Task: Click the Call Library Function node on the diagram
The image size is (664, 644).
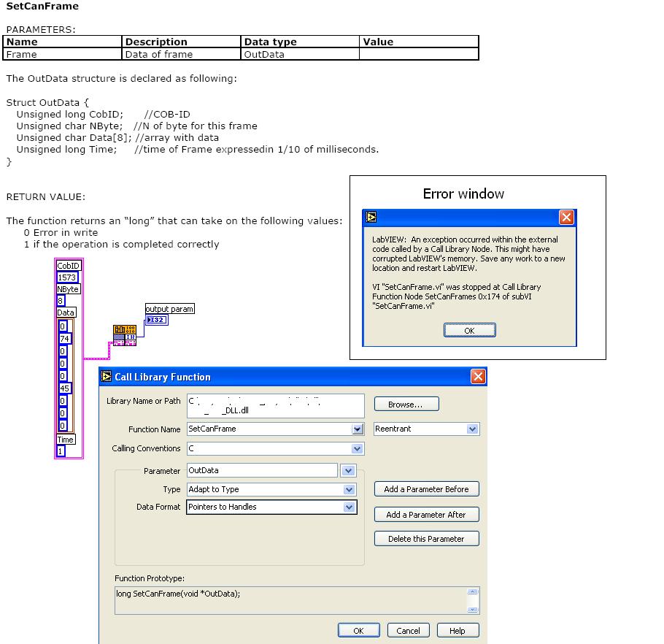Action: [125, 335]
